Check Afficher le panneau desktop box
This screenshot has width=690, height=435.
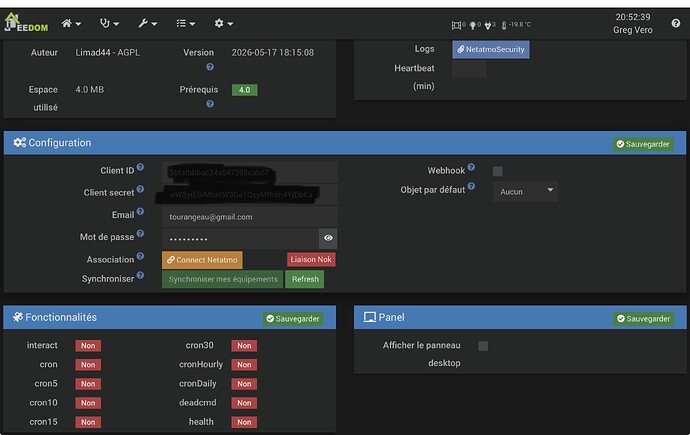(483, 346)
